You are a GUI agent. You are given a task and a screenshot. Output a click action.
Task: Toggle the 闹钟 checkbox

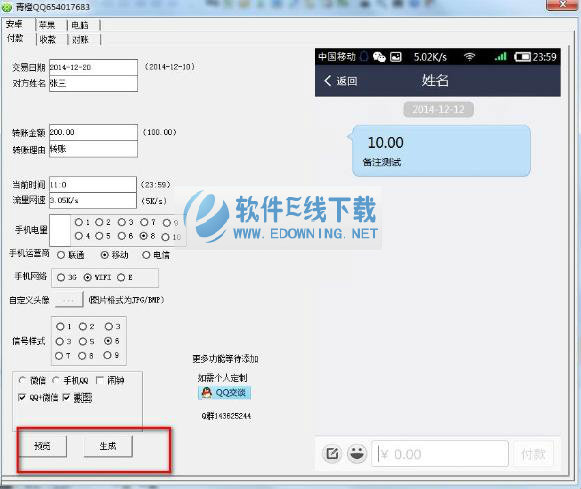coord(99,380)
